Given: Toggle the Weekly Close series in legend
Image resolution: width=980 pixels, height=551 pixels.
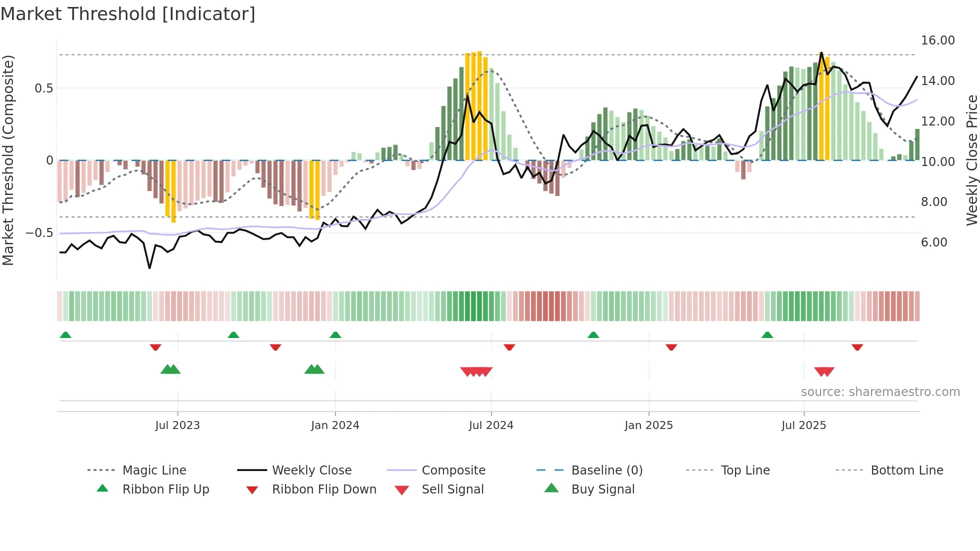Looking at the screenshot, I should 311,470.
